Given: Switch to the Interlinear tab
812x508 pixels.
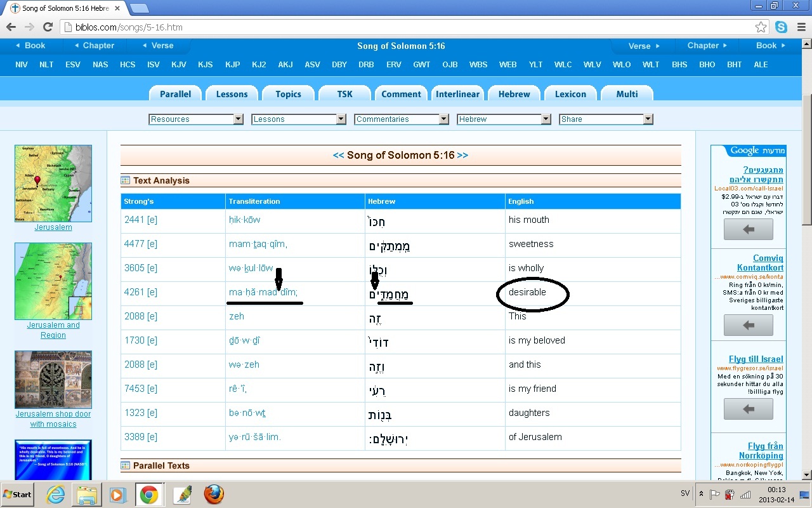Looking at the screenshot, I should (457, 94).
